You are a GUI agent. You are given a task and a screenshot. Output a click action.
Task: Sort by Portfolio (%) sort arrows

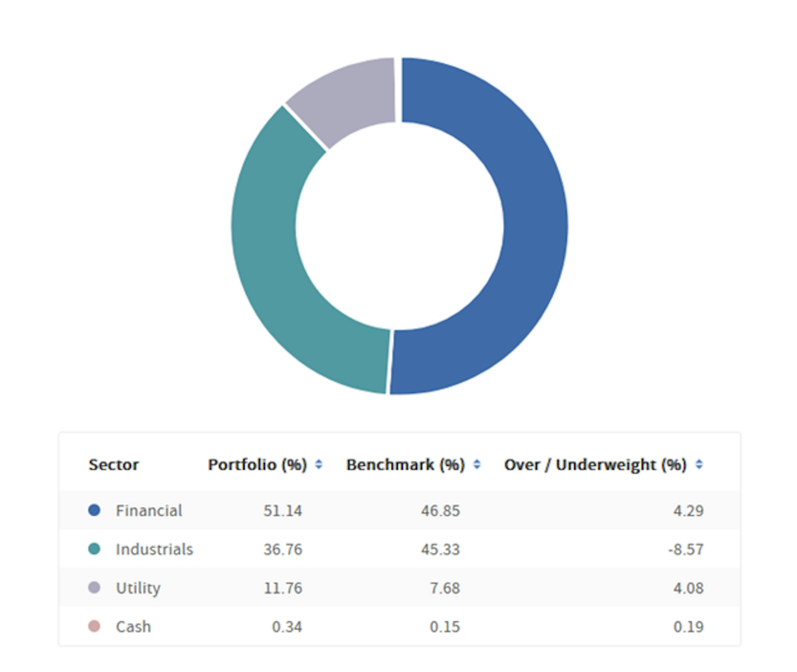319,464
